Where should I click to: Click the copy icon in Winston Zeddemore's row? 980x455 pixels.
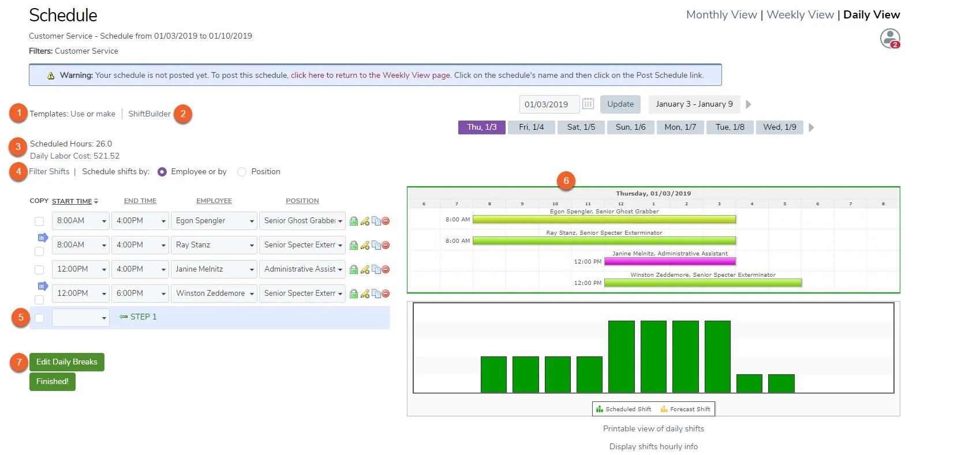(x=376, y=294)
